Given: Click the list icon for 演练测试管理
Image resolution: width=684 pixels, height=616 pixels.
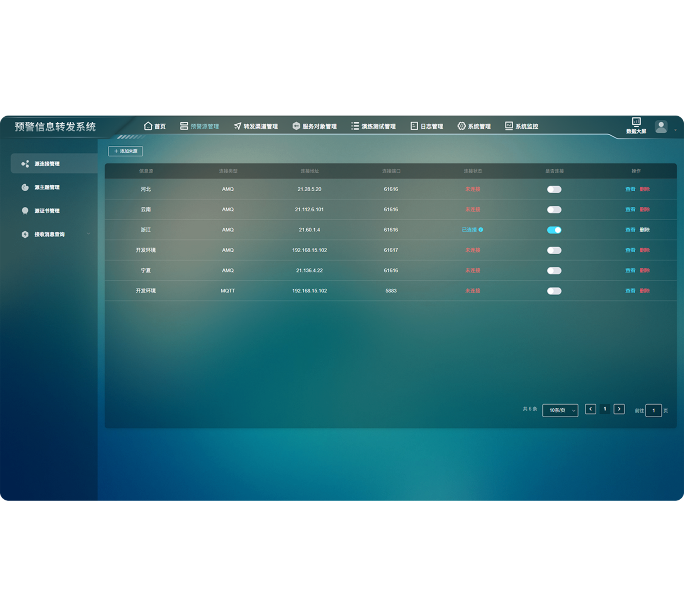Looking at the screenshot, I should (x=355, y=126).
